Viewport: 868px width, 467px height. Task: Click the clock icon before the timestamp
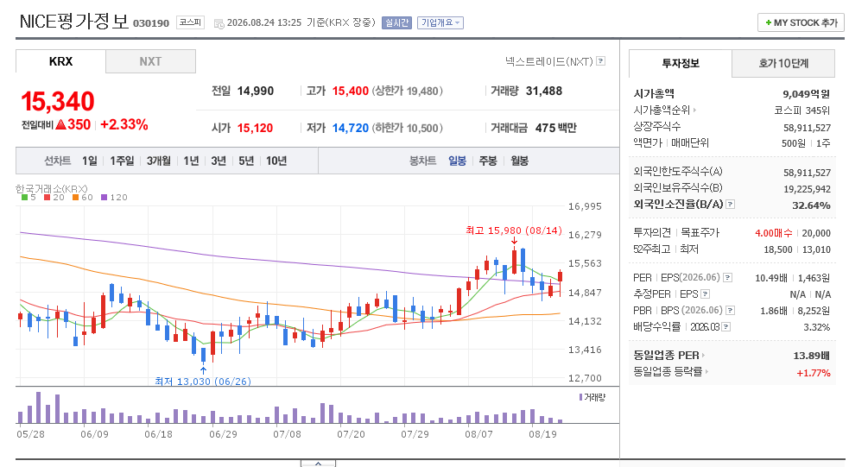[219, 23]
